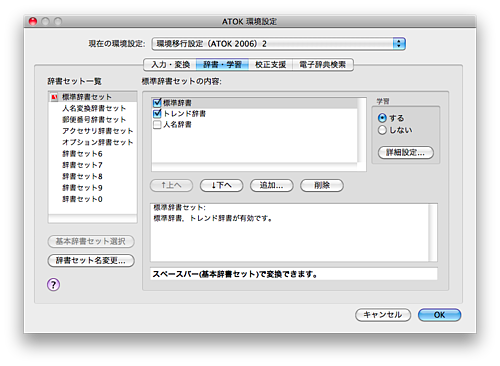Confirm with the OK button
500x366 pixels.
click(439, 315)
